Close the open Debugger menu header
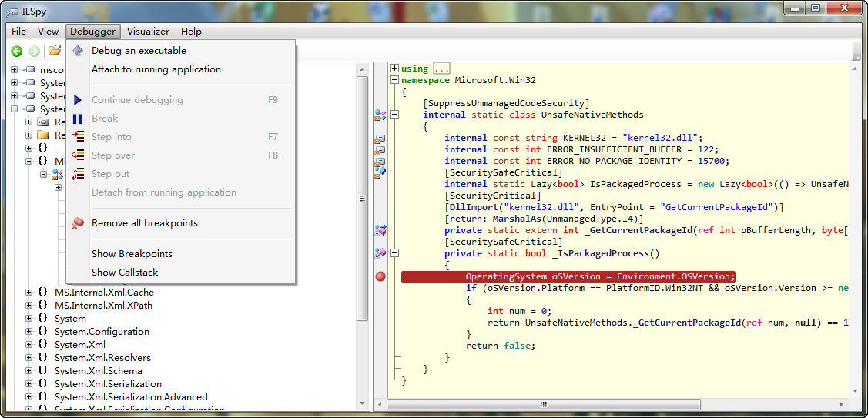 coord(93,32)
